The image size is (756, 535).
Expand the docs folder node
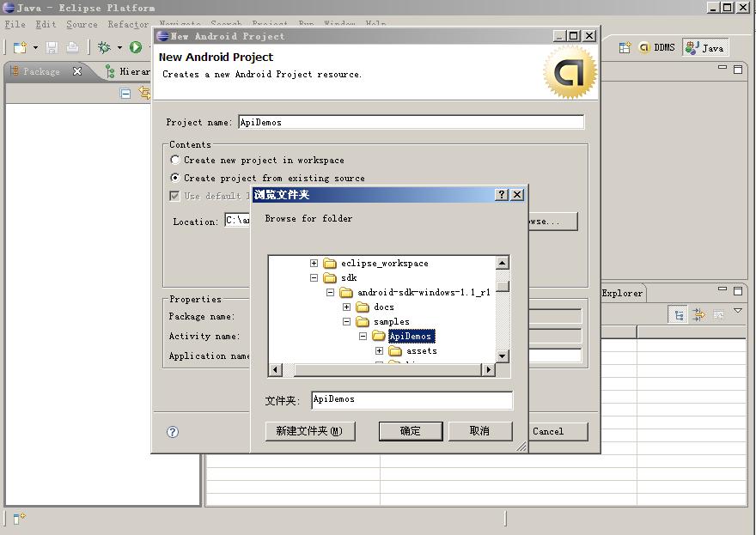pos(347,307)
